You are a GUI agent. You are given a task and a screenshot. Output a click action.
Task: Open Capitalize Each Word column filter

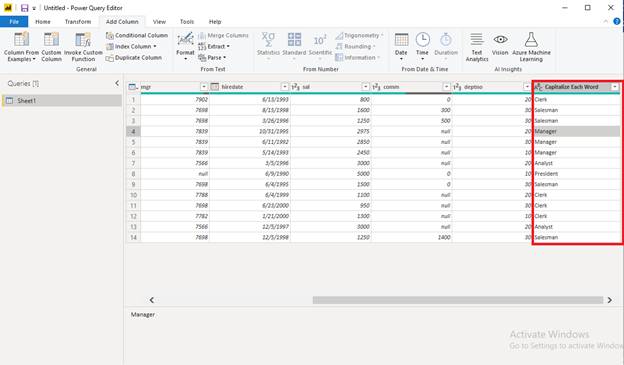pos(615,87)
